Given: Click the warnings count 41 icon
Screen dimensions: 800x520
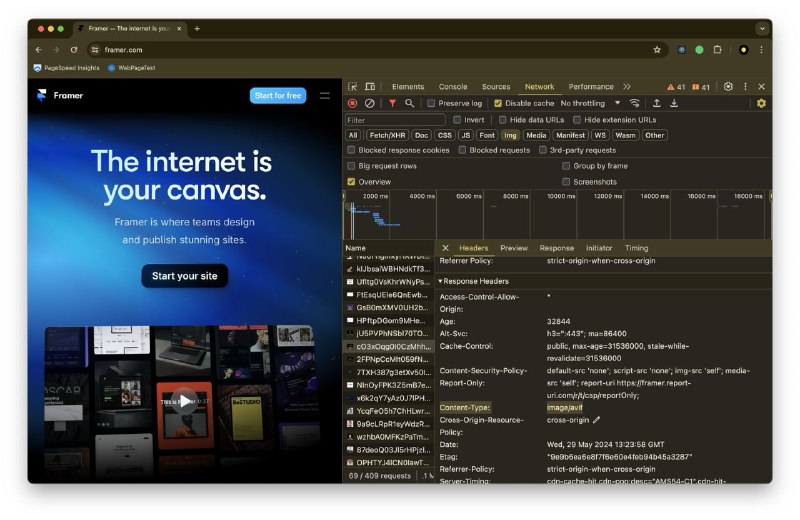Looking at the screenshot, I should 676,87.
